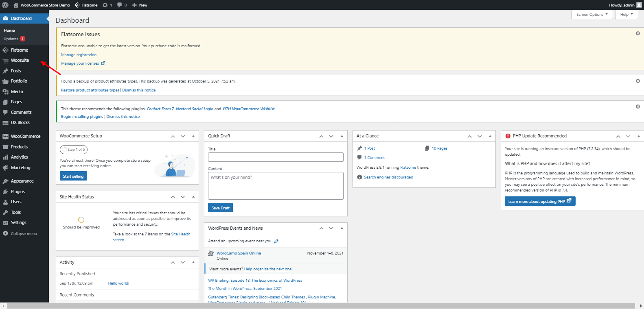Click the Products icon in sidebar
Screen dimensions: 644x309
point(5,147)
